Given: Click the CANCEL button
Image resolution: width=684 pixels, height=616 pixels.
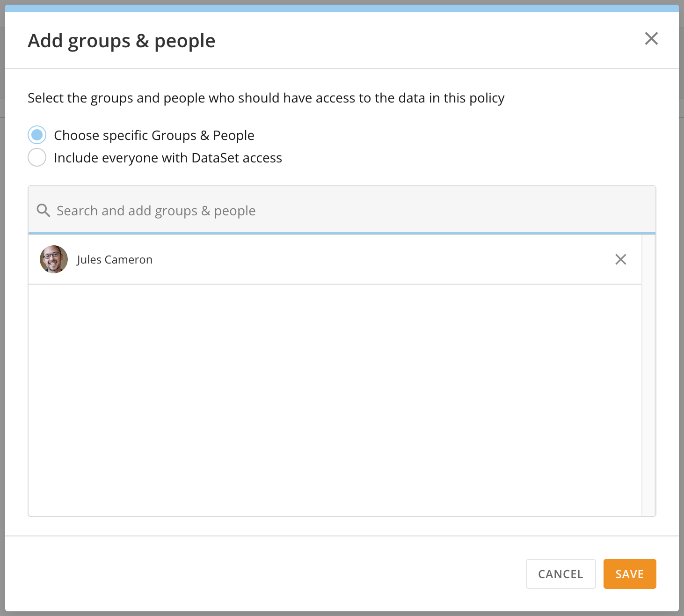Looking at the screenshot, I should (560, 574).
